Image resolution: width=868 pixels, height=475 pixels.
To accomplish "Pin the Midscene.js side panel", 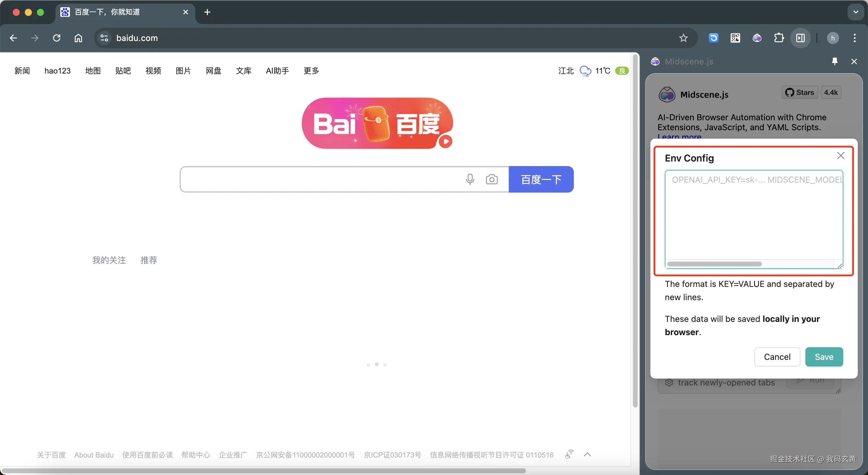I will pos(834,61).
